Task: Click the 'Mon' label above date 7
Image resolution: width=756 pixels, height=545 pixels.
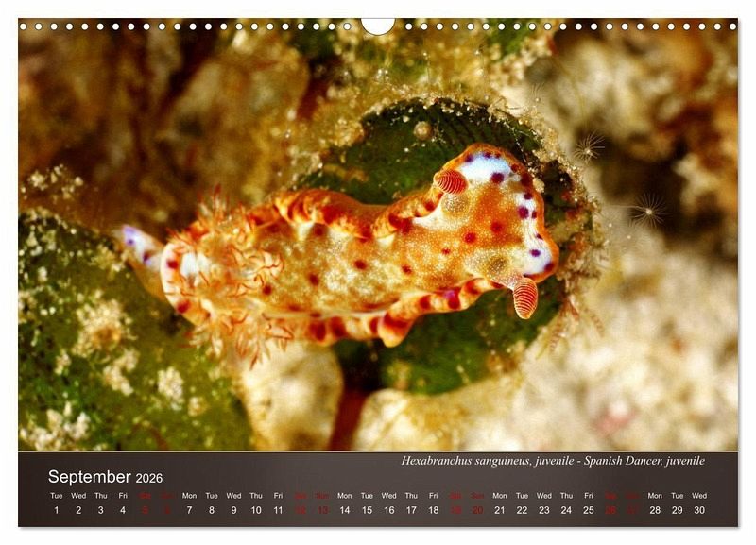Action: click(x=190, y=495)
